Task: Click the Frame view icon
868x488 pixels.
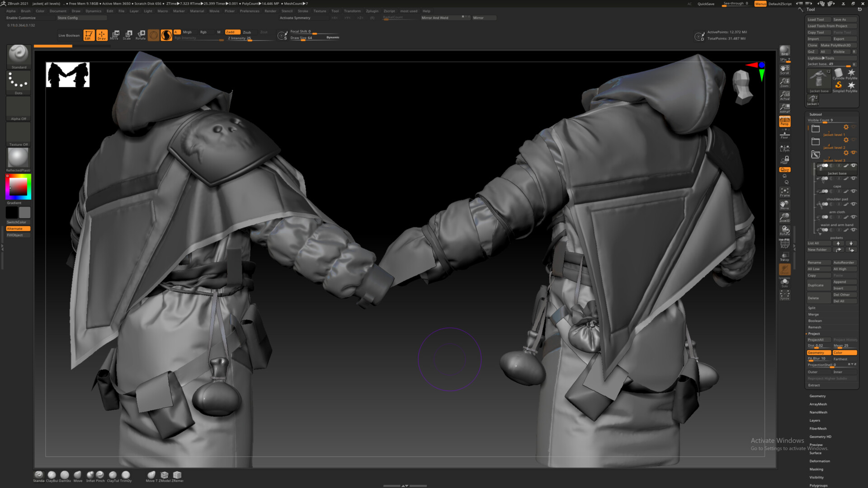Action: click(785, 192)
